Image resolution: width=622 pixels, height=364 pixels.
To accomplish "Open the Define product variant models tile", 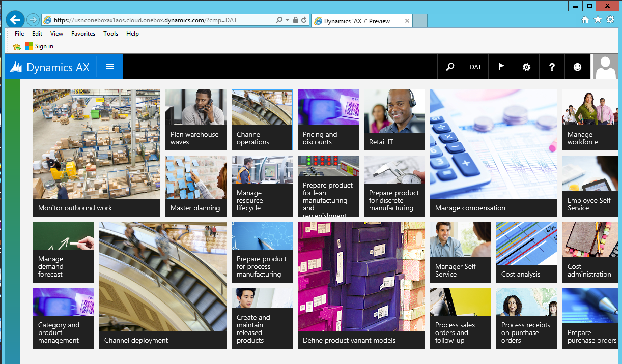I will 361,285.
